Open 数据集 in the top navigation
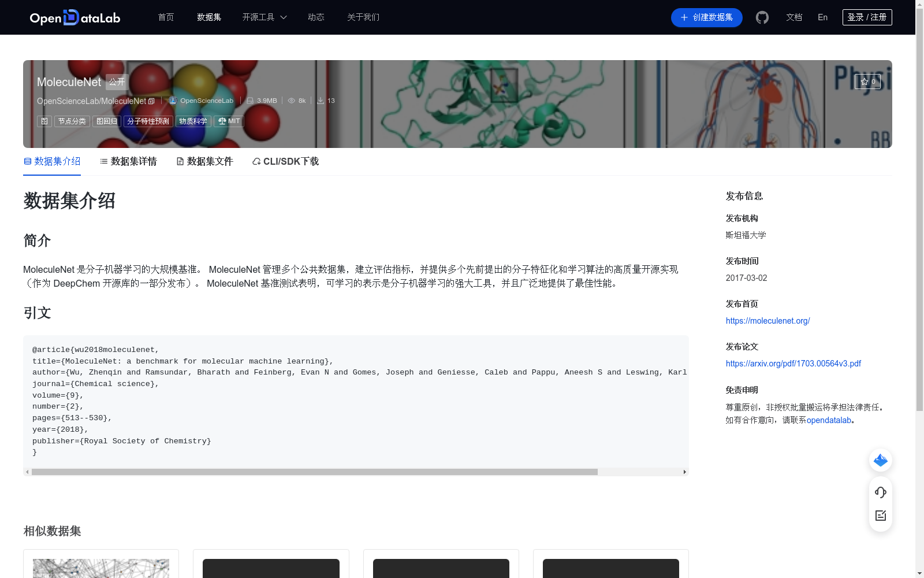 click(209, 17)
